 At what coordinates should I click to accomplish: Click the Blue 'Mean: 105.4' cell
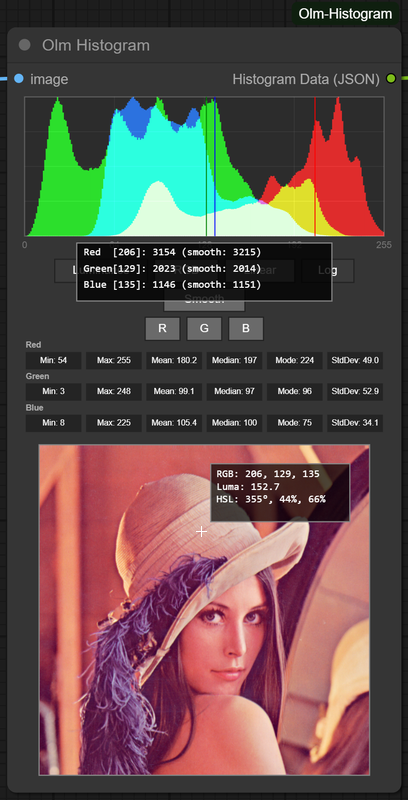(x=174, y=423)
